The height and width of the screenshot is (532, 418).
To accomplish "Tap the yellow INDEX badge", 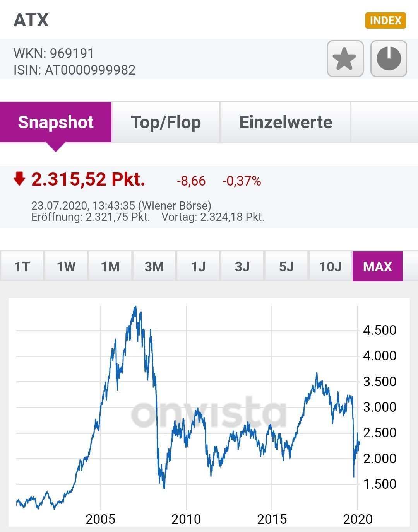I will click(385, 20).
